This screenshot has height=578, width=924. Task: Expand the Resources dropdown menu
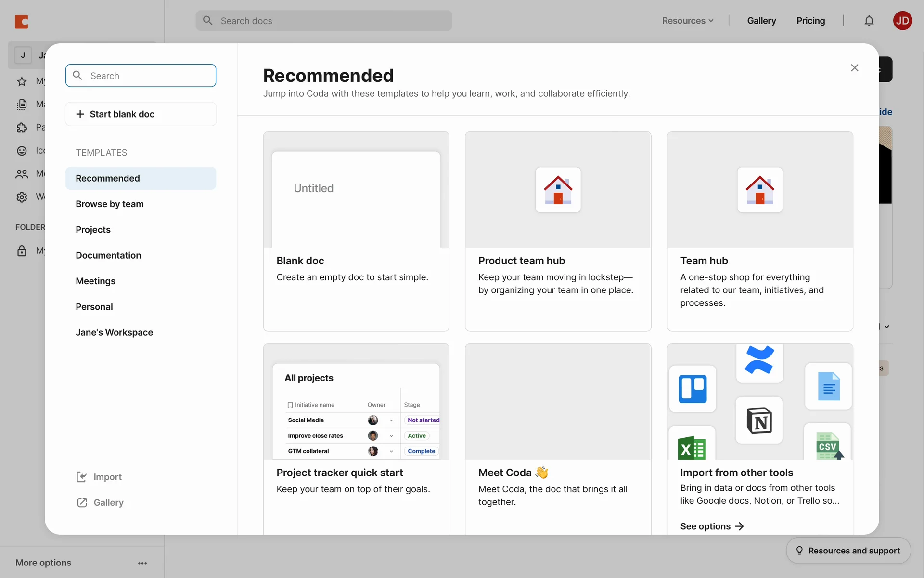coord(687,21)
